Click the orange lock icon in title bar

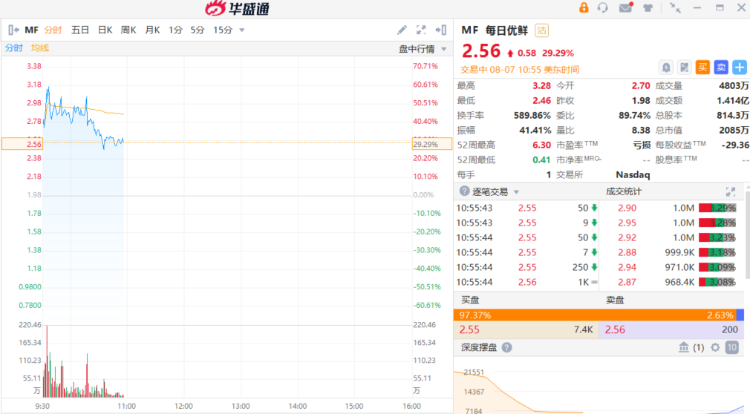click(x=584, y=8)
